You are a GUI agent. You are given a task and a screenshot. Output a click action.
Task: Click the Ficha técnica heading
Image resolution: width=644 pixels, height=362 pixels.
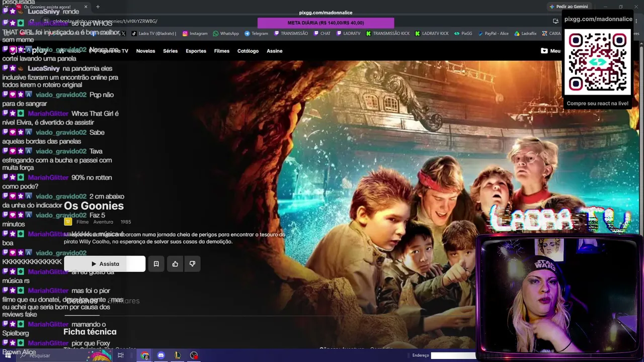pyautogui.click(x=90, y=332)
